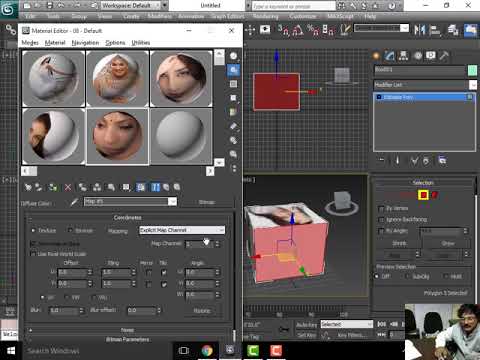Select Polygon sub-object level icon
Screen dimensions: 480x360
click(424, 195)
